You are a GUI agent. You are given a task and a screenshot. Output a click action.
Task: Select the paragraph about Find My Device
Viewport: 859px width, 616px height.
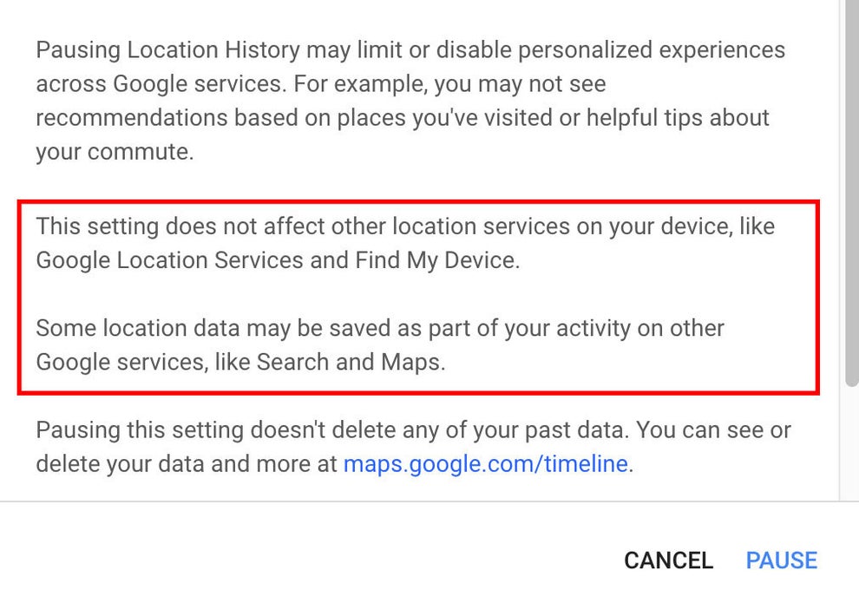(405, 243)
